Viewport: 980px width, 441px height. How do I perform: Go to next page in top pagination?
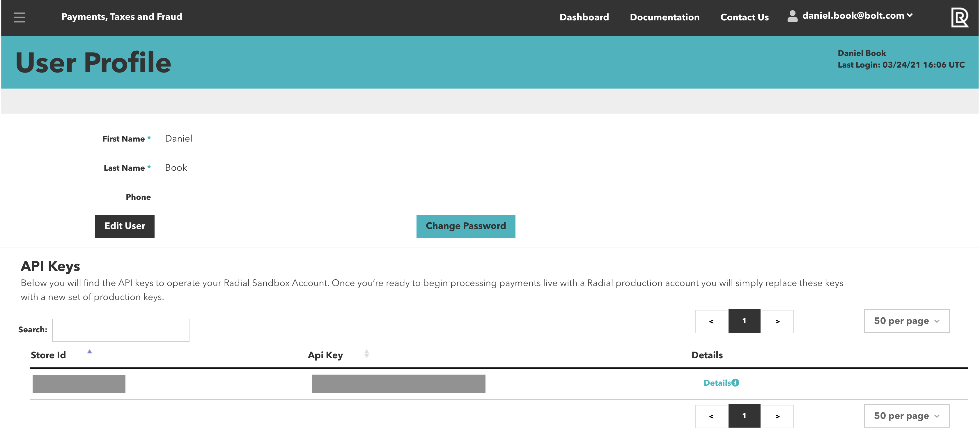(777, 321)
